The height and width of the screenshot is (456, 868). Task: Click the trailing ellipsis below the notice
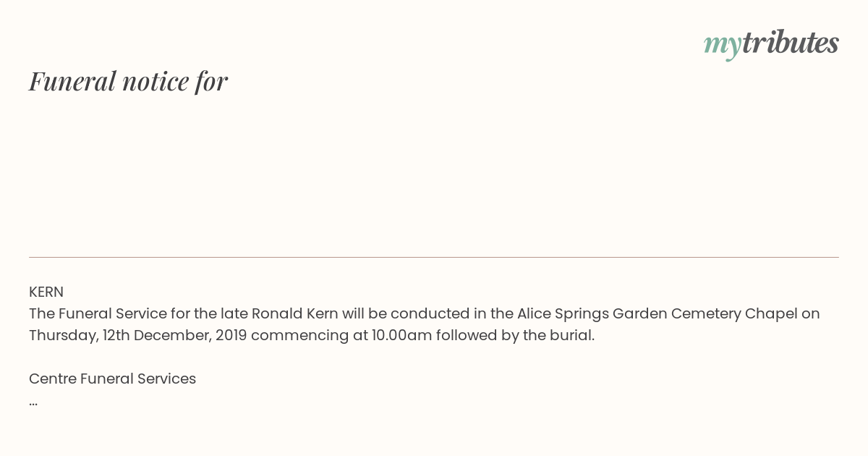point(33,402)
